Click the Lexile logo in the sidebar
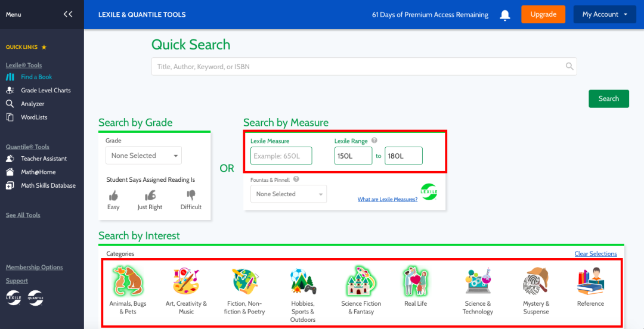The width and height of the screenshot is (644, 329). [13, 298]
